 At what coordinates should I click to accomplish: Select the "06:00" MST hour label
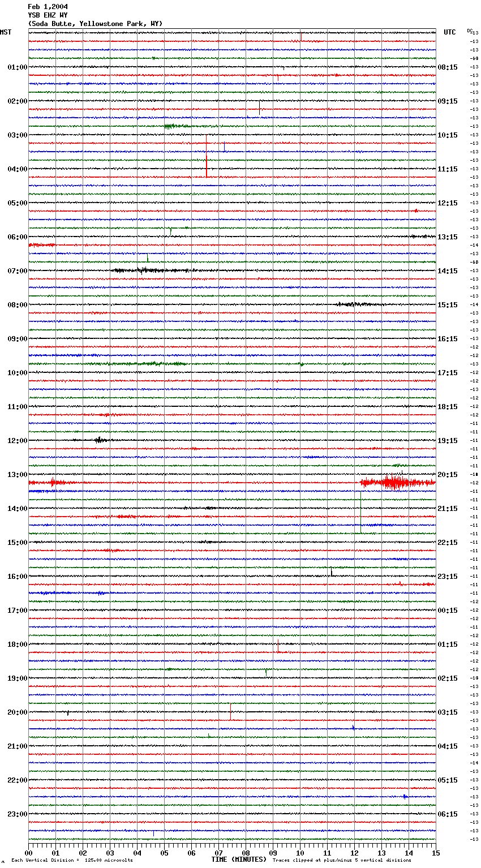[18, 237]
